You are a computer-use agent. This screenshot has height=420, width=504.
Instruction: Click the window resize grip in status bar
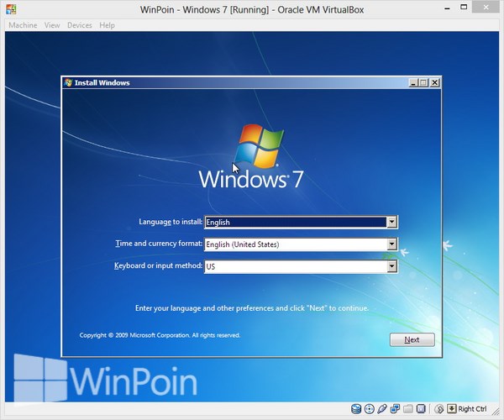[496, 411]
